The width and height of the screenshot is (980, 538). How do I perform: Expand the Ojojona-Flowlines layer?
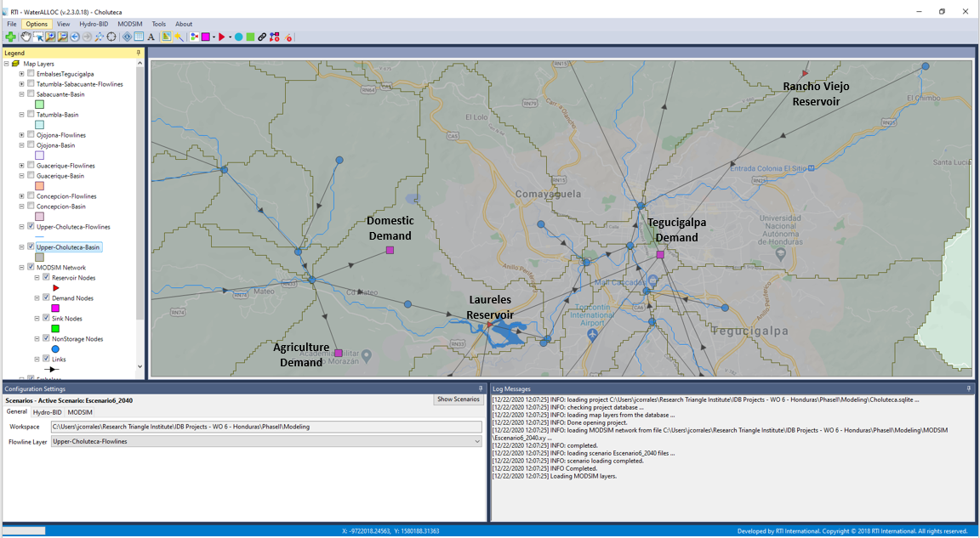22,135
